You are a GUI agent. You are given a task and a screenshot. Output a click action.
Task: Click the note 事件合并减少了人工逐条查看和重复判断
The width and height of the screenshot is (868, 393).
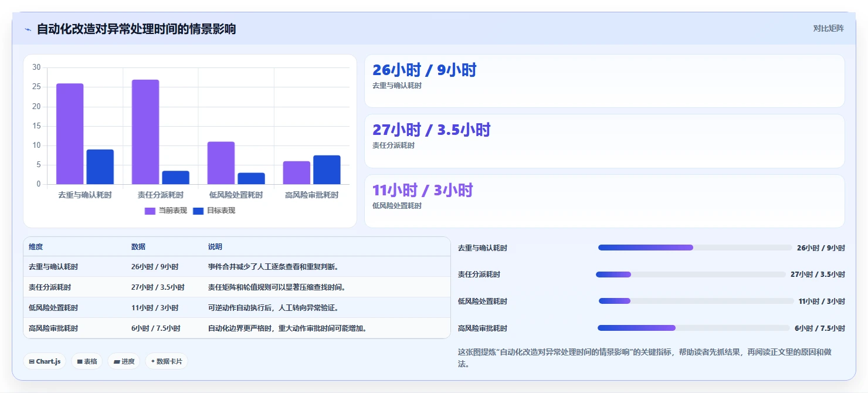273,267
